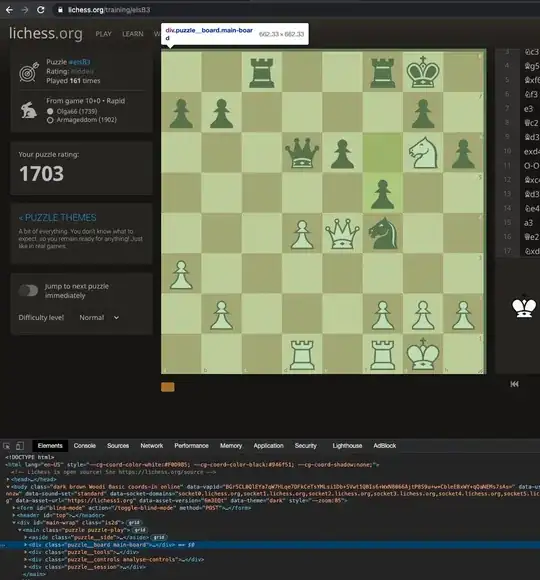Select the white rook on d1
This screenshot has width=540, height=580.
pos(302,355)
